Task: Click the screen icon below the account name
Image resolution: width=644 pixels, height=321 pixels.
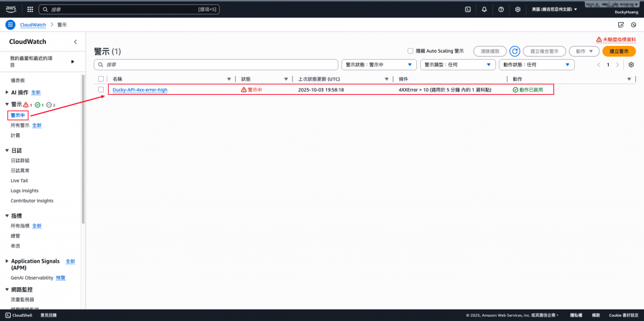Action: pos(621,24)
